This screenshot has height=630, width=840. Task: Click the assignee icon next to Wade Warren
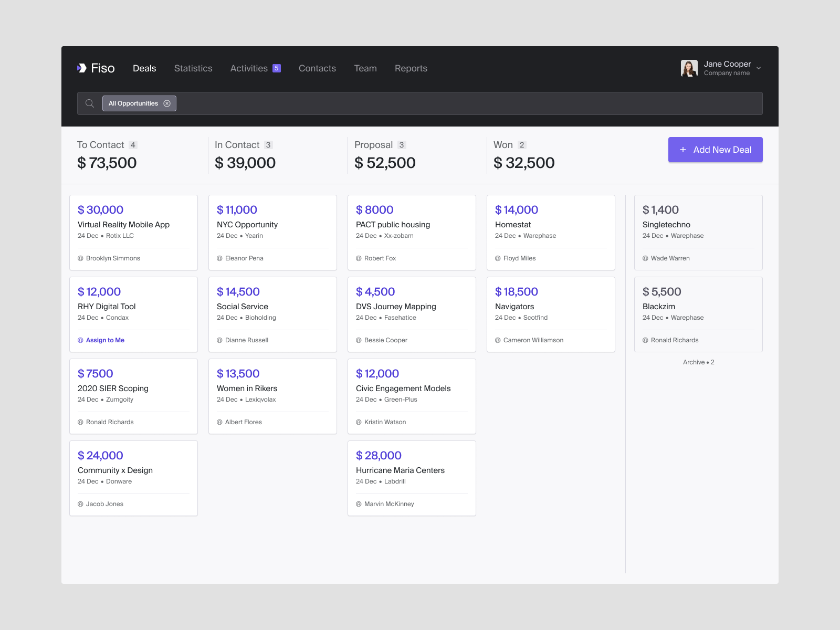[x=645, y=258]
